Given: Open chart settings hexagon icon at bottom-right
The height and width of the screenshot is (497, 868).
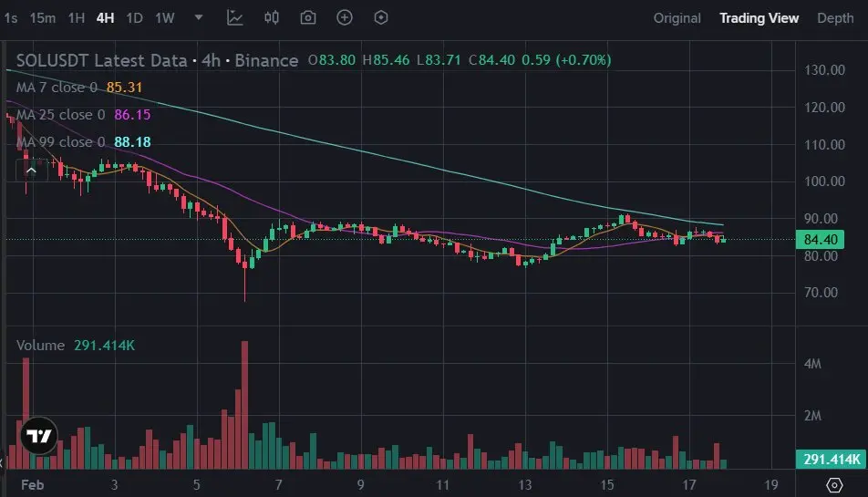Looking at the screenshot, I should (x=833, y=484).
